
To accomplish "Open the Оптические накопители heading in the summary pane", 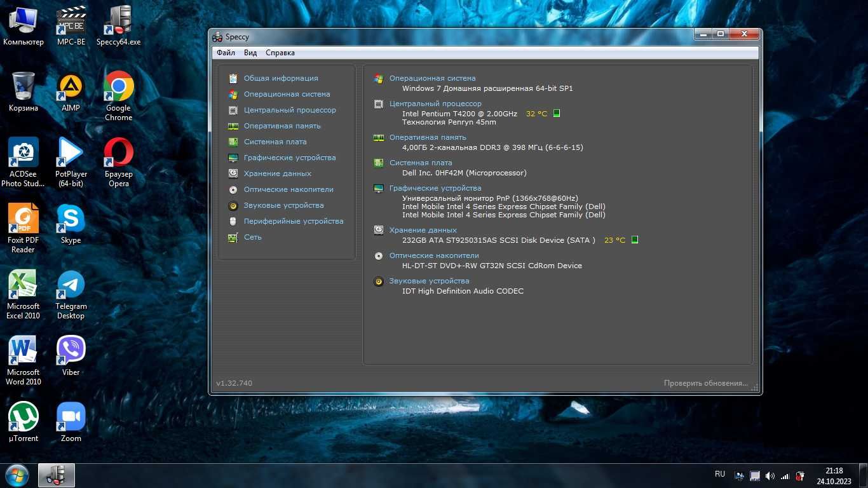I will click(x=434, y=255).
